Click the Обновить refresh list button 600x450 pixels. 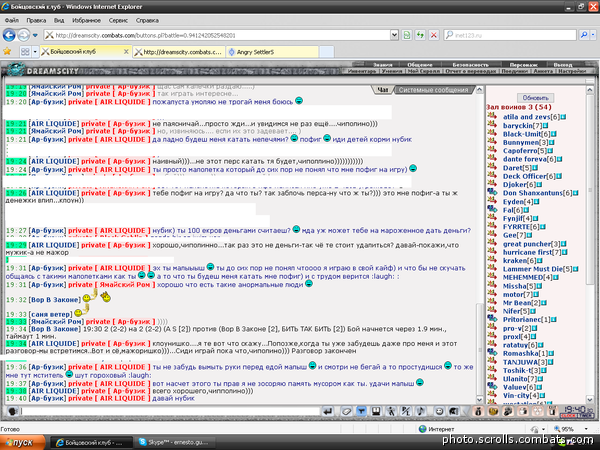coord(535,98)
